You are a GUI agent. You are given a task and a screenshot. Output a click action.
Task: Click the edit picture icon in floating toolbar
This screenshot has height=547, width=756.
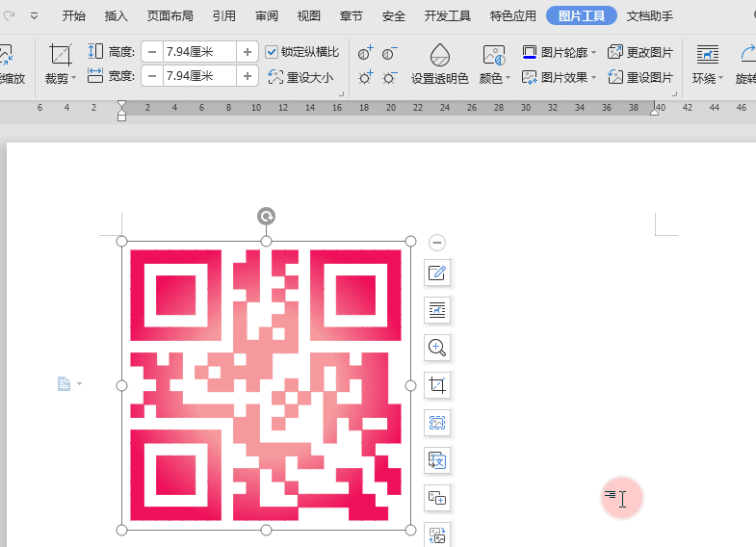(437, 273)
